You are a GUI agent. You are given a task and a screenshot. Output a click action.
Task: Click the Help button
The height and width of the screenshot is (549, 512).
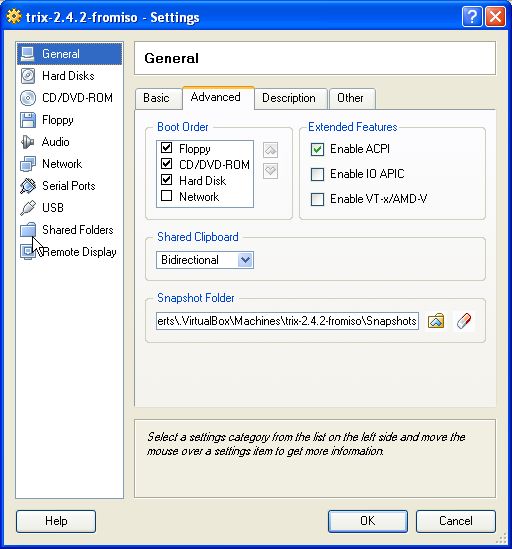pos(56,521)
